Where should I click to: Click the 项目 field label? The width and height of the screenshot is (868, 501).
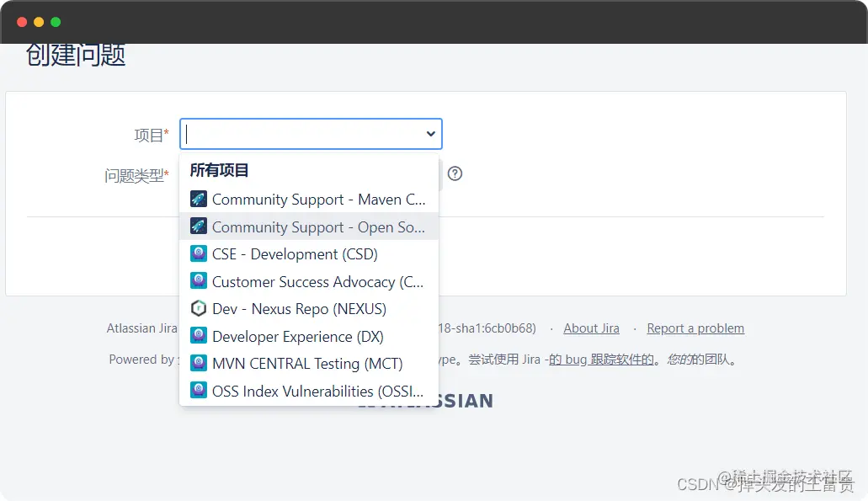click(152, 135)
